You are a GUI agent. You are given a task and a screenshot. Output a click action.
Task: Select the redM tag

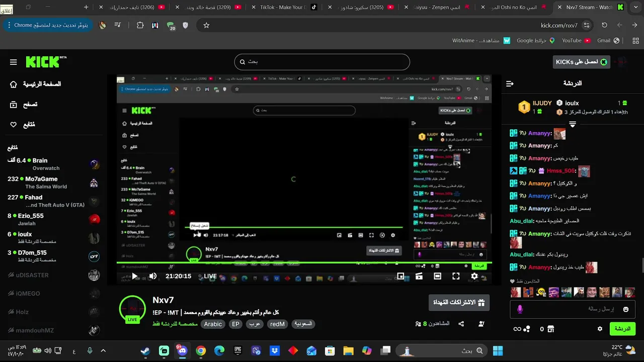[278, 324]
